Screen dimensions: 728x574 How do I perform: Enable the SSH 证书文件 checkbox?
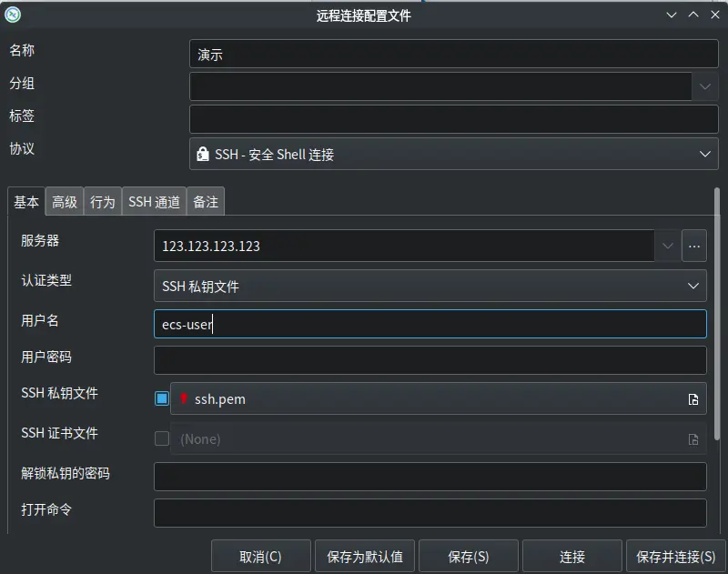coord(162,438)
